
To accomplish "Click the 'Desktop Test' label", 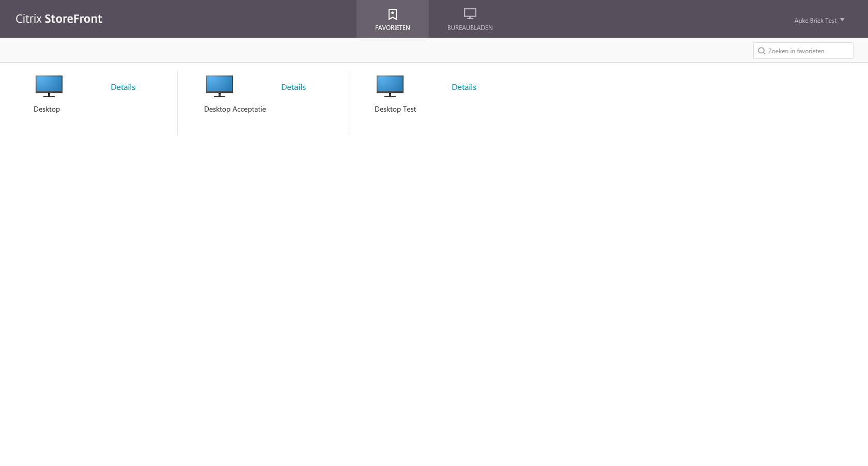I will tap(395, 109).
